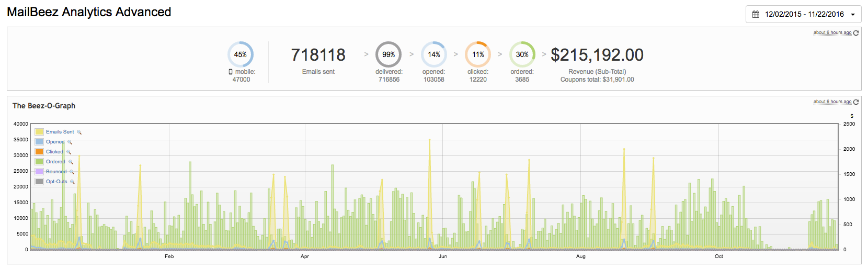Click the Jun label on the x-axis
This screenshot has height=268, width=868.
click(443, 256)
